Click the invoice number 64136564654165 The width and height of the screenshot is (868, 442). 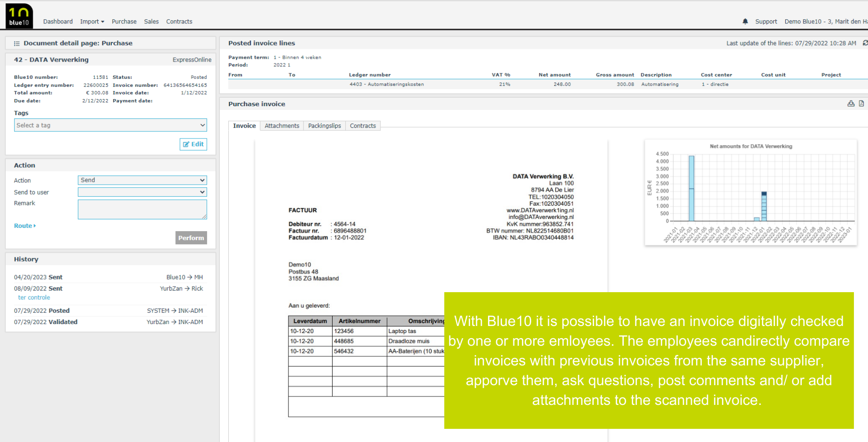click(x=185, y=85)
